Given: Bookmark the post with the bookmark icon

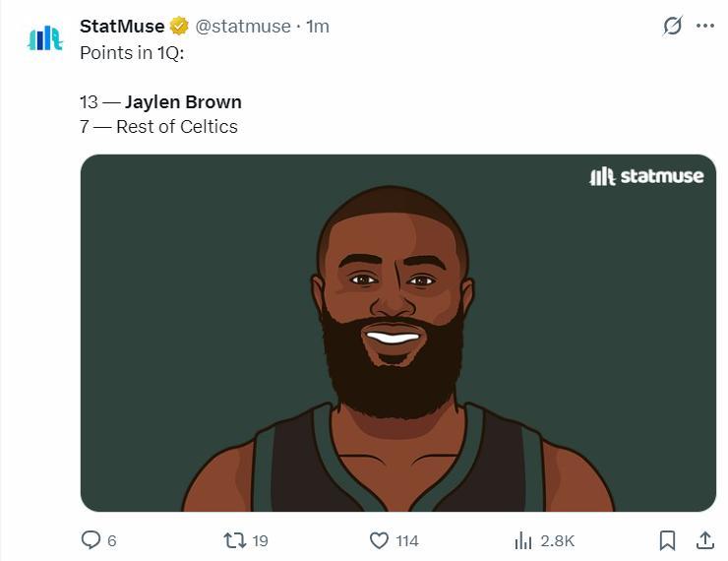Looking at the screenshot, I should tap(667, 540).
